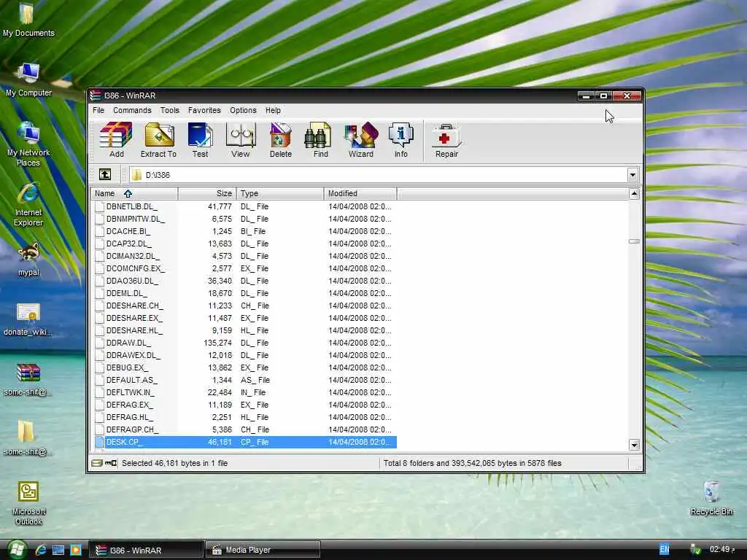The width and height of the screenshot is (747, 560).
Task: Select My Network Places desktop icon
Action: click(28, 144)
